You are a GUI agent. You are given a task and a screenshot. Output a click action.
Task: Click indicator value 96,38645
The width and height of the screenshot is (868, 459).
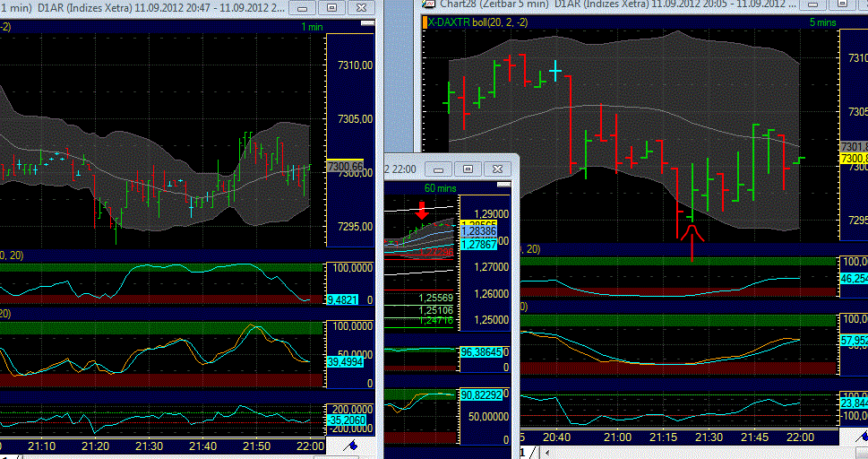(x=481, y=352)
